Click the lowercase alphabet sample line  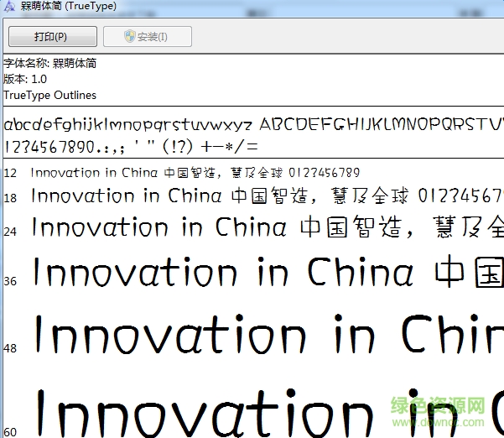[x=254, y=124]
